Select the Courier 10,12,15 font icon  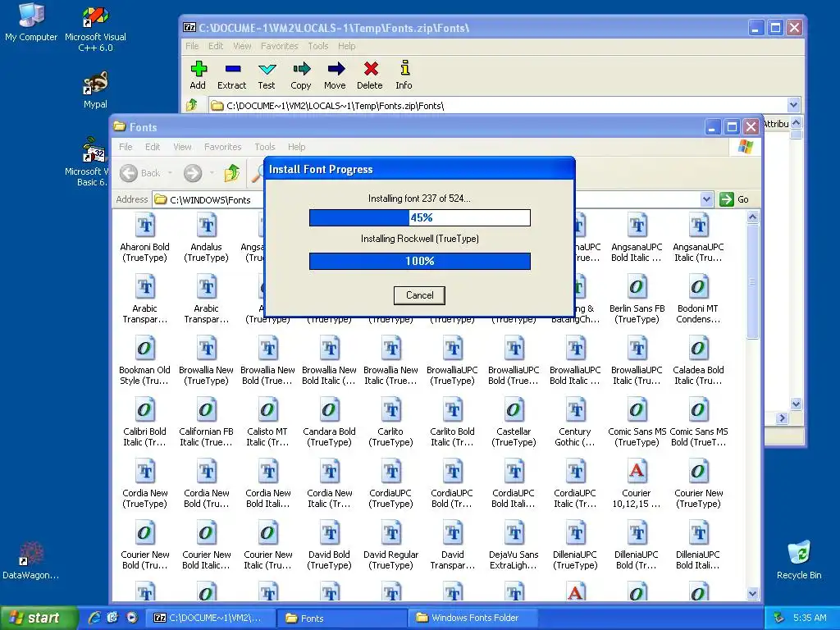[x=637, y=472]
